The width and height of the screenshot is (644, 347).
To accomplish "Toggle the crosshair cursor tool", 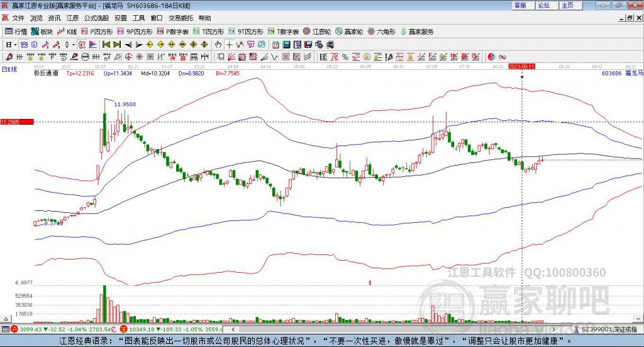I will click(x=229, y=45).
